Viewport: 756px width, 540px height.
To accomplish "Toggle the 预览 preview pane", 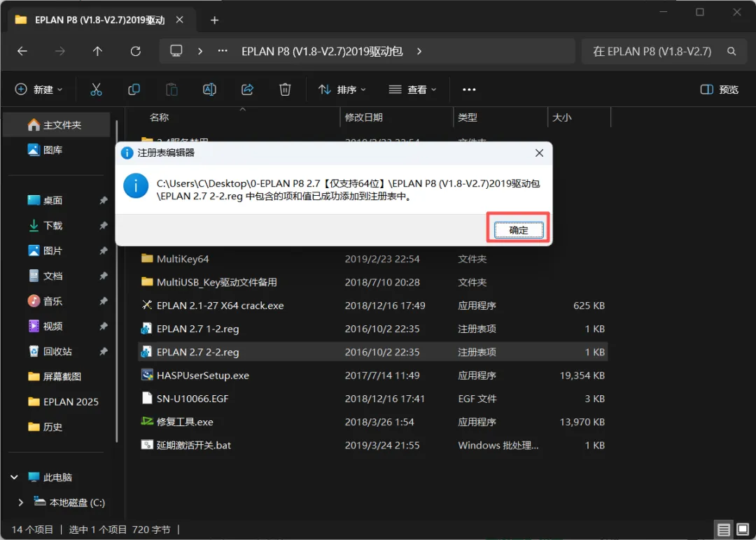I will [x=720, y=90].
